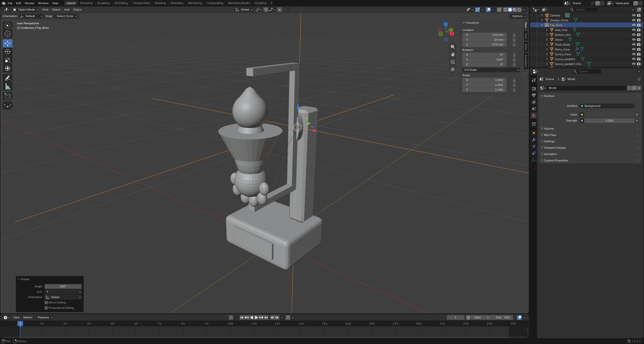This screenshot has width=644, height=344.
Task: Hide Plush_Body via its eye icon
Action: 633,44
